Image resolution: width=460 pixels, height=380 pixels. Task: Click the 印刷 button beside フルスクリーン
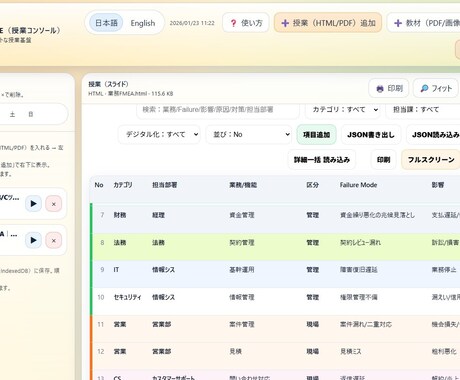384,160
